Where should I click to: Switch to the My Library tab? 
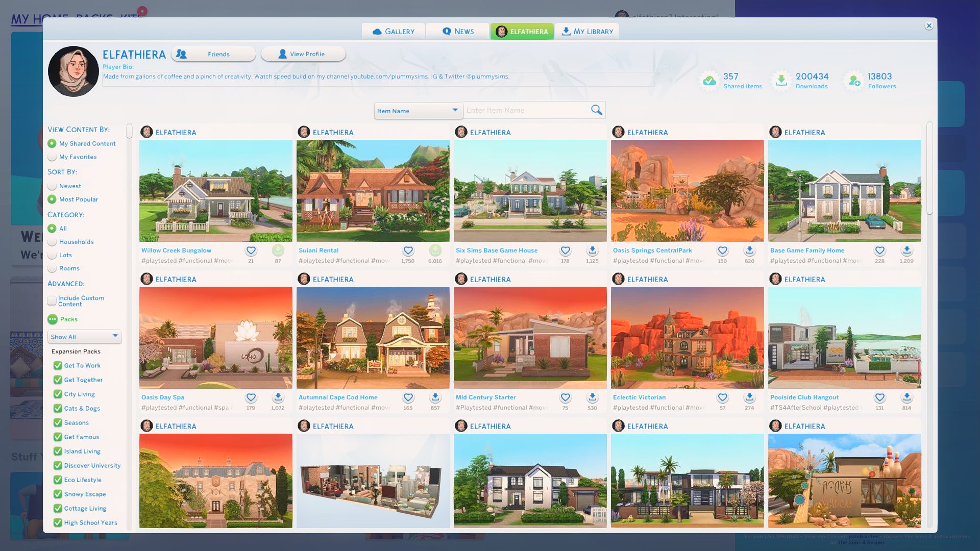(x=587, y=32)
